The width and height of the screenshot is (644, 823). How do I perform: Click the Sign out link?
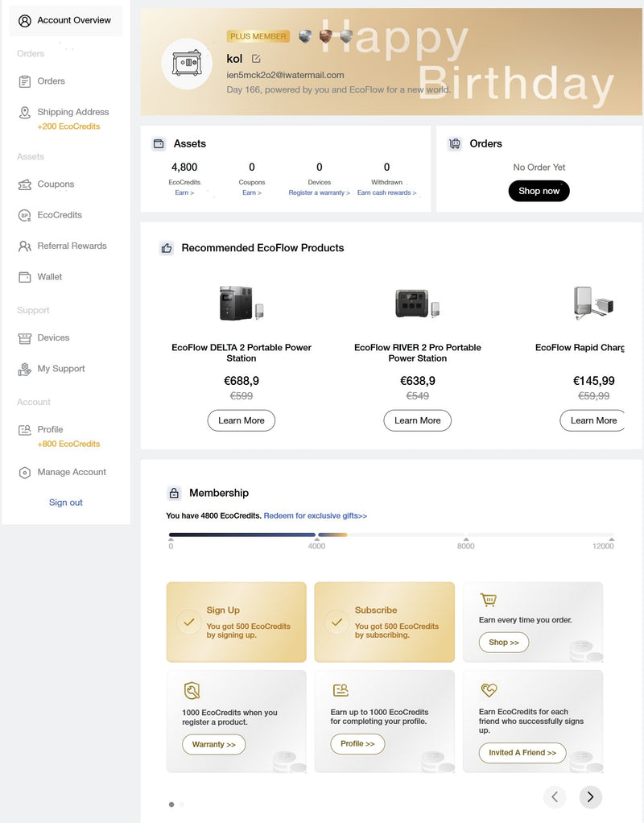point(65,502)
